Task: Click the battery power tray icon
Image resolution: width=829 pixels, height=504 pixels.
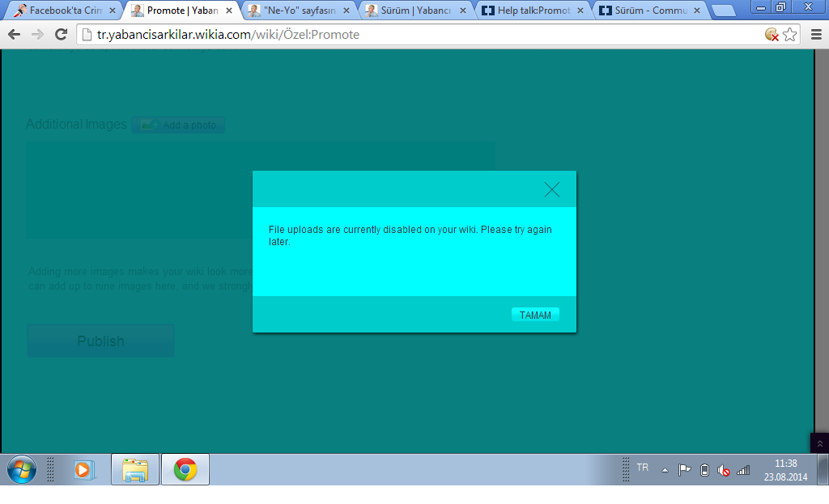Action: [704, 470]
